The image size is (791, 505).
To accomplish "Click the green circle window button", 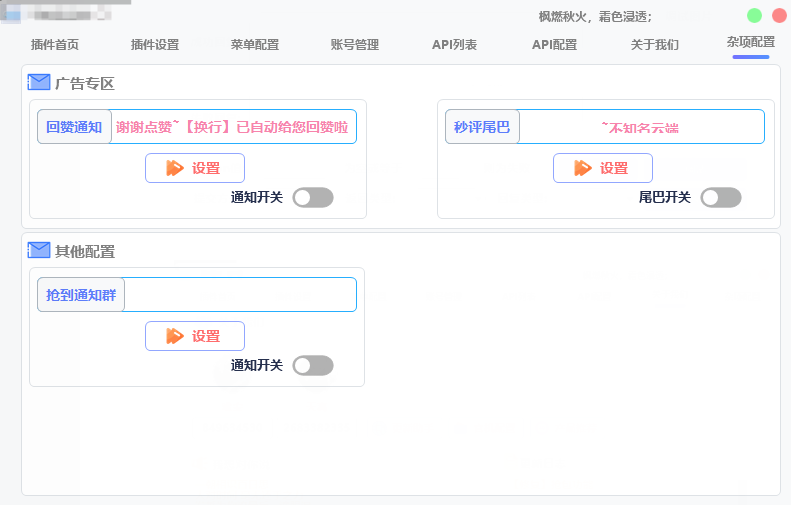I will click(754, 16).
